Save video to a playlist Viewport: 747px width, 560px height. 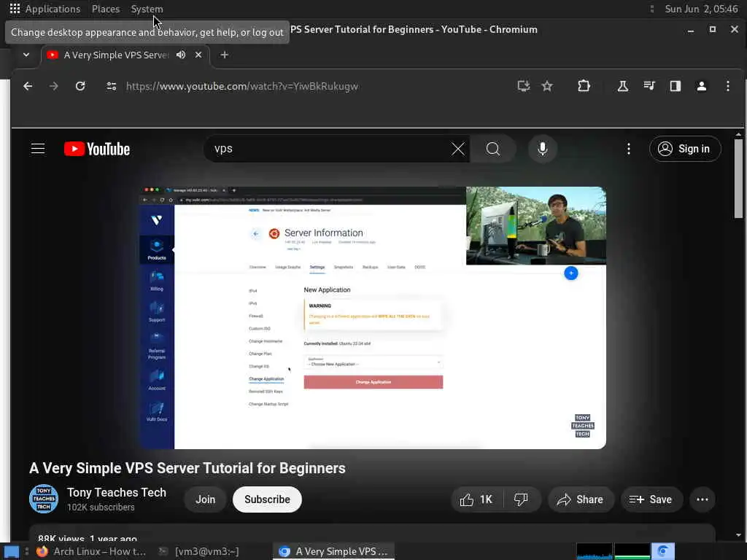[651, 499]
